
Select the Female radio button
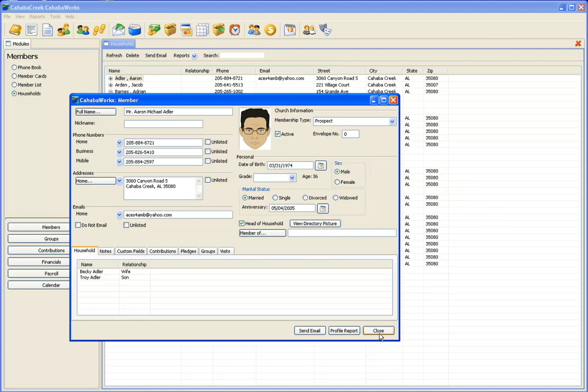[x=337, y=182]
